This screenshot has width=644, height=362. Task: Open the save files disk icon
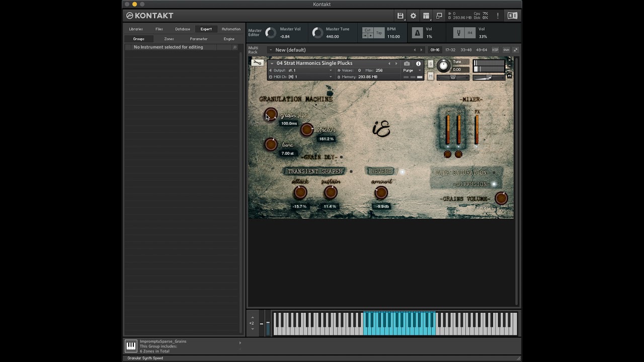(400, 16)
